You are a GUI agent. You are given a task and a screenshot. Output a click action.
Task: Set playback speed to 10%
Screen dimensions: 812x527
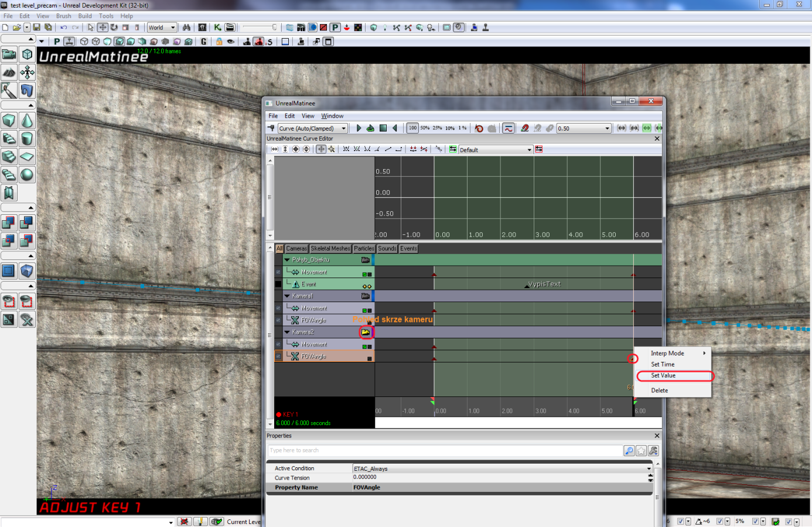coord(450,128)
